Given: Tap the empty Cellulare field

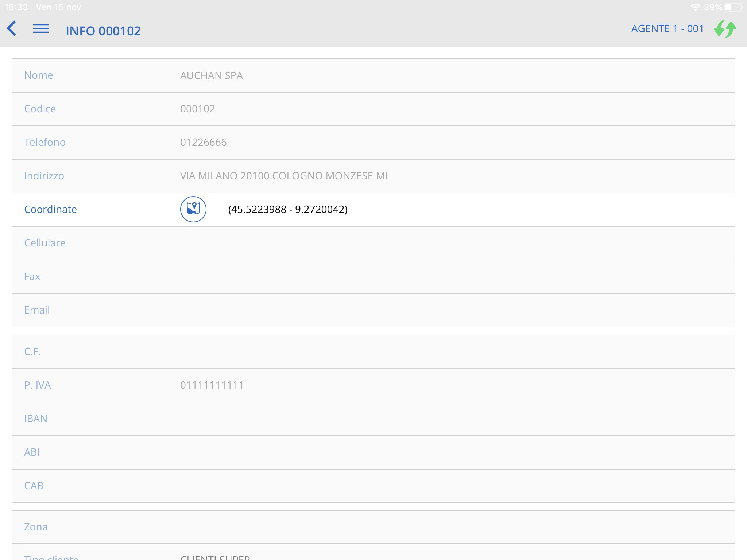Looking at the screenshot, I should 373,243.
